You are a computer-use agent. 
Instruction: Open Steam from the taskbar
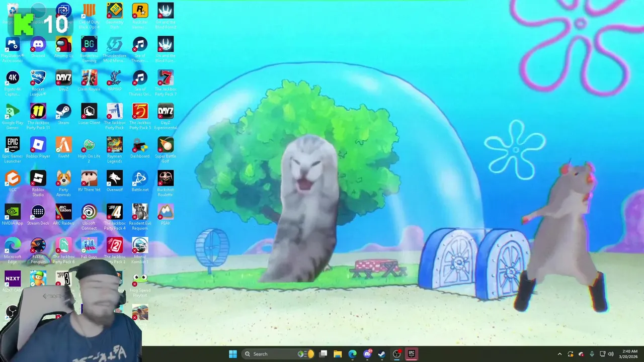coord(382,354)
